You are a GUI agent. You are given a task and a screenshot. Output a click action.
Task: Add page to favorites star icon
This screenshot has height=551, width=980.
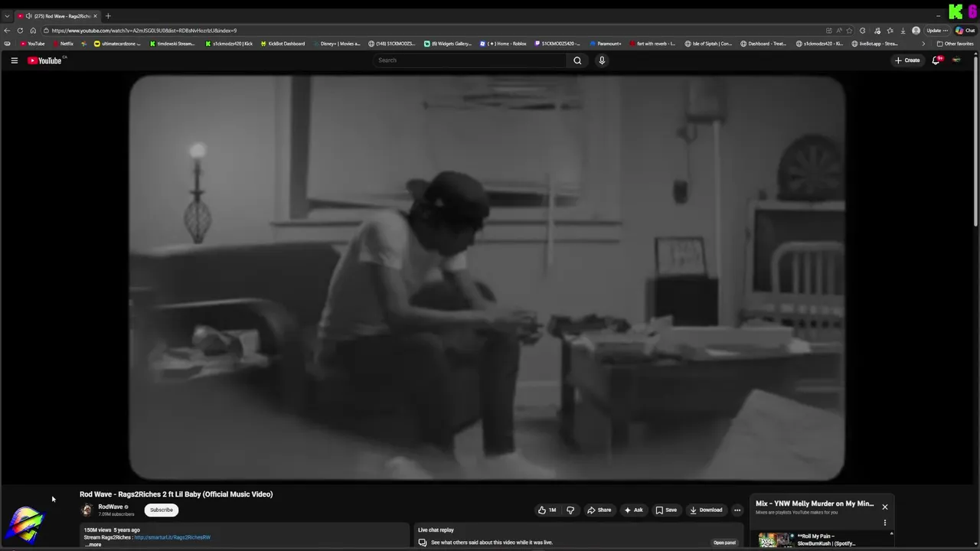[849, 31]
